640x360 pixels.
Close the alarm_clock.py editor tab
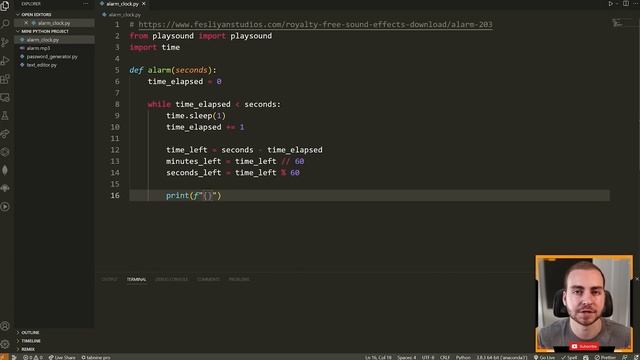point(144,4)
